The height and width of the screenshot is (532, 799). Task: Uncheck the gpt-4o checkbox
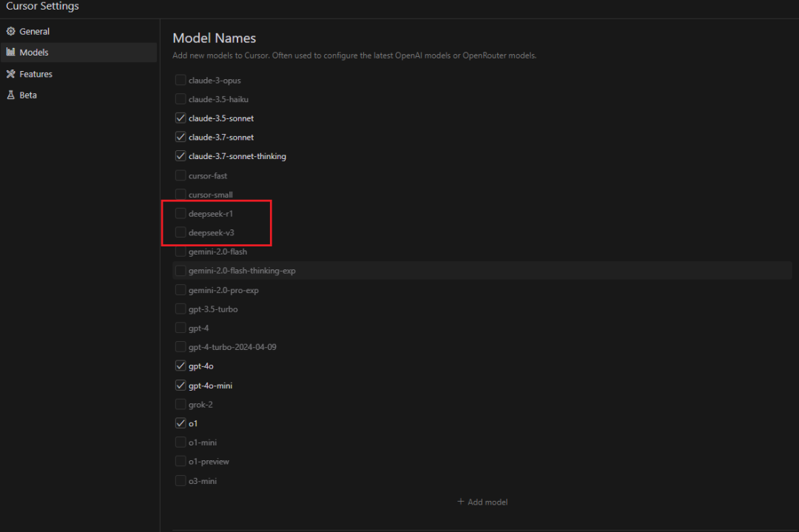click(181, 366)
